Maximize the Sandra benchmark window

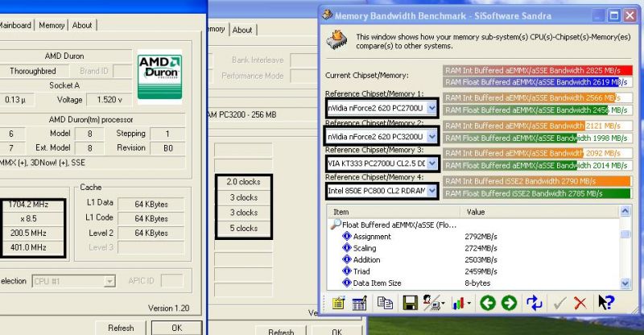pos(614,15)
